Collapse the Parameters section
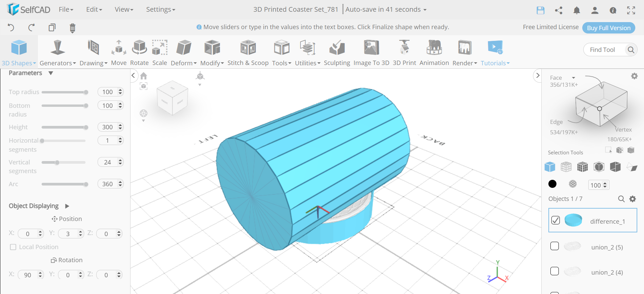Screen dimensions: 644x294 click(51, 73)
